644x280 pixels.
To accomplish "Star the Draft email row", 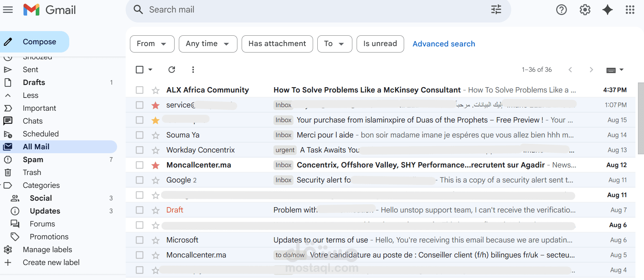I will coord(155,210).
